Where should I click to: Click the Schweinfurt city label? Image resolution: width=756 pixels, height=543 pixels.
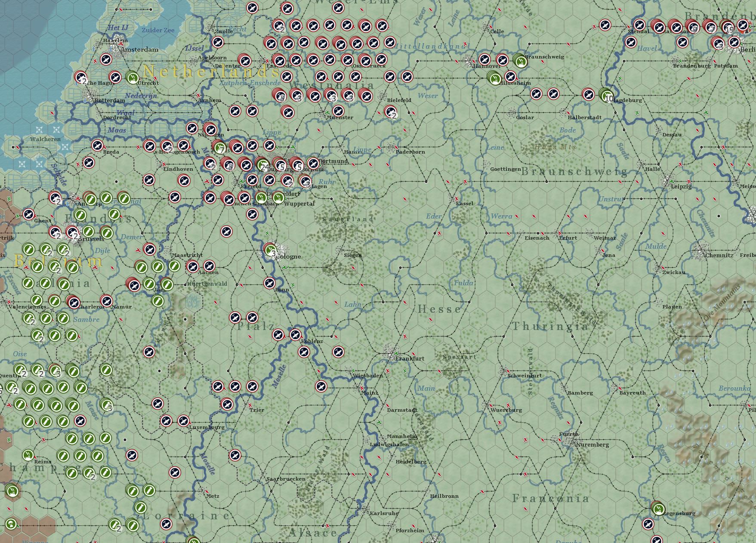pos(525,376)
